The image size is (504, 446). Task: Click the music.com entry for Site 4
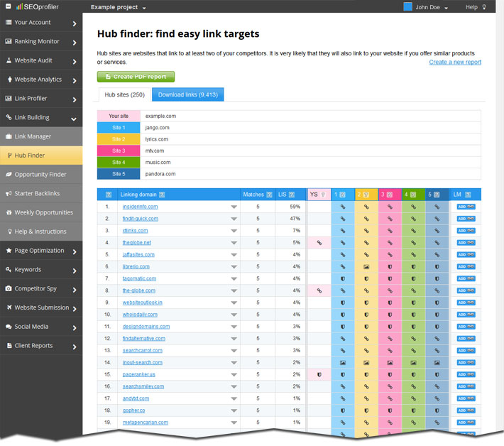[x=158, y=163]
